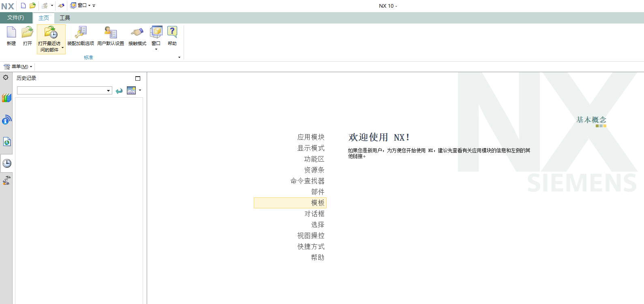This screenshot has width=644, height=304.
Task: Open the 选择 welcome topic
Action: tap(318, 225)
